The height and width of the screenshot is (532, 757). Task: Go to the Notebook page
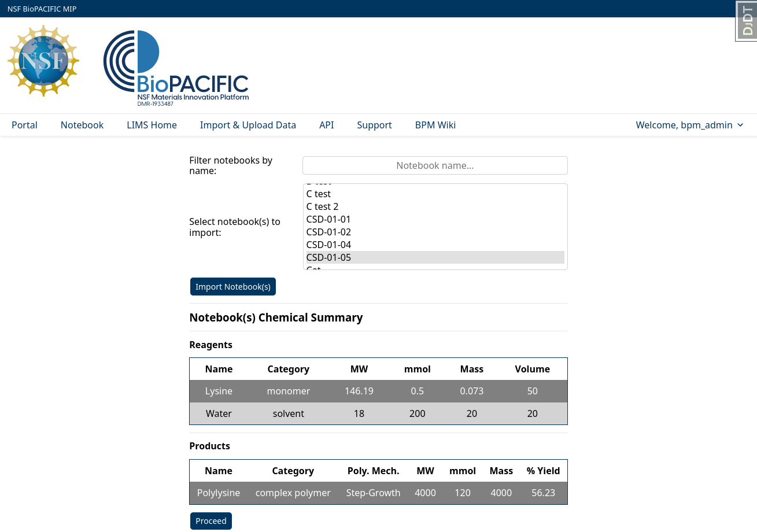point(82,125)
